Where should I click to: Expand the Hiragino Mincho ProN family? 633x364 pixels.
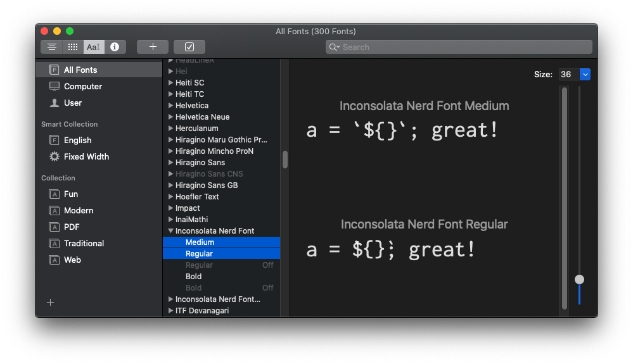(171, 151)
